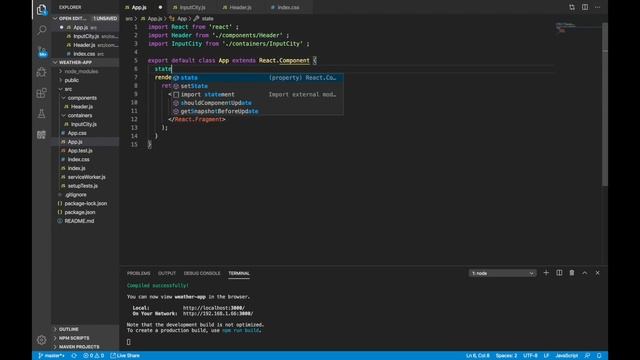
Task: Open the Search view in activity bar
Action: click(x=42, y=30)
